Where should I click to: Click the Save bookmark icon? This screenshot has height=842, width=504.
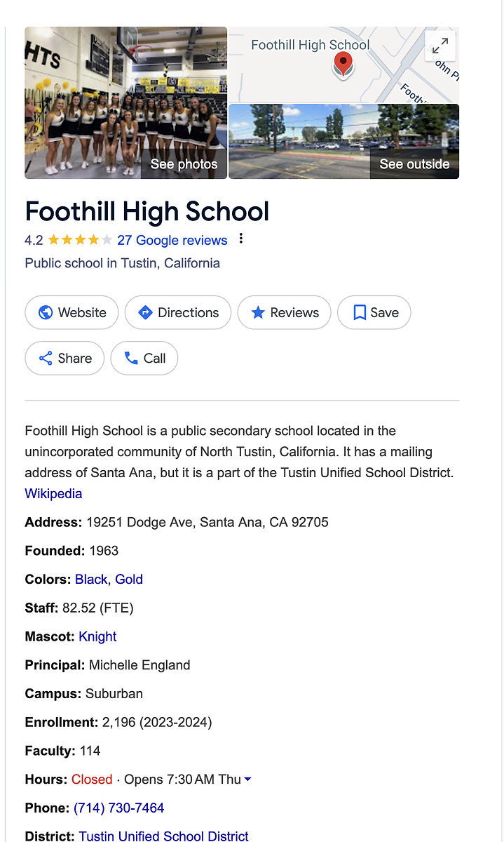pyautogui.click(x=360, y=313)
